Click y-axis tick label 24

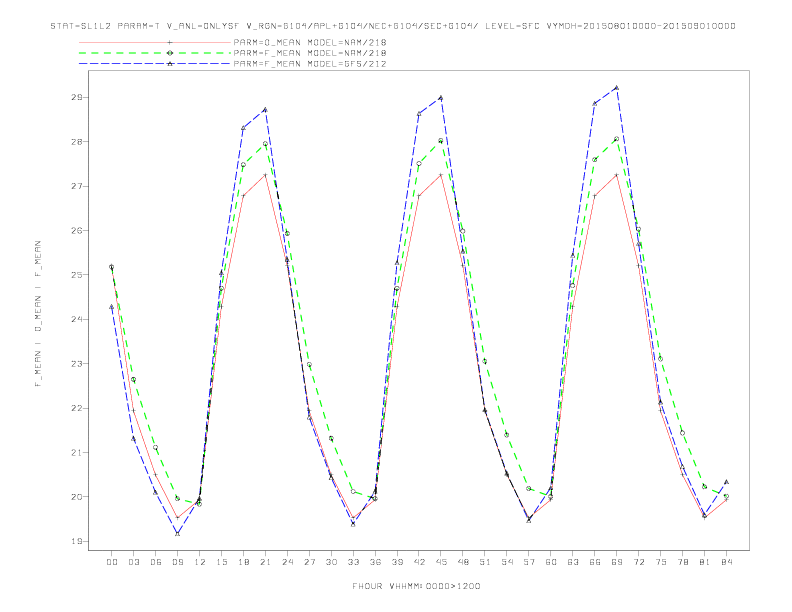[76, 320]
